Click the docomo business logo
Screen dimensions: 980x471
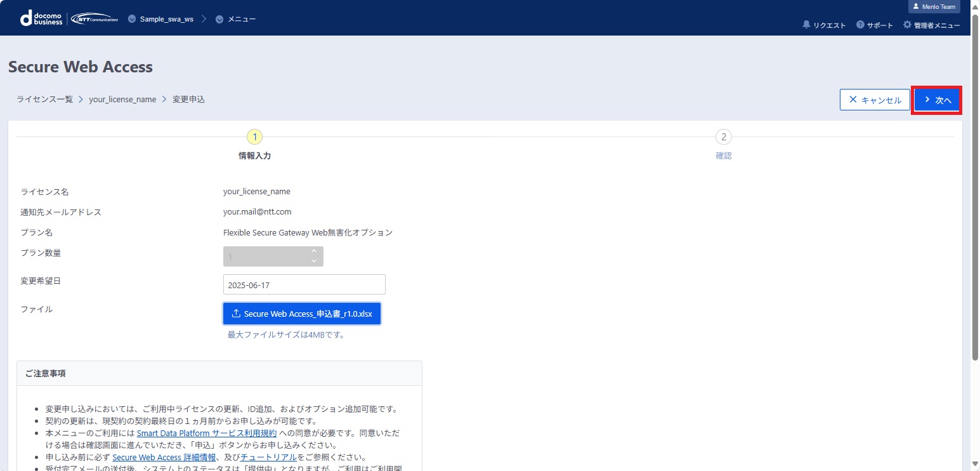coord(41,18)
